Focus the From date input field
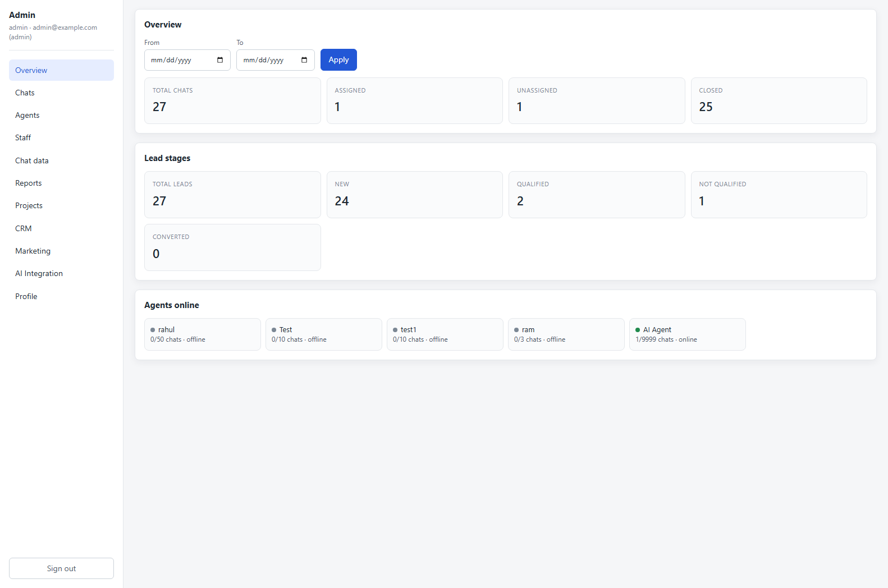888x588 pixels. pos(187,60)
